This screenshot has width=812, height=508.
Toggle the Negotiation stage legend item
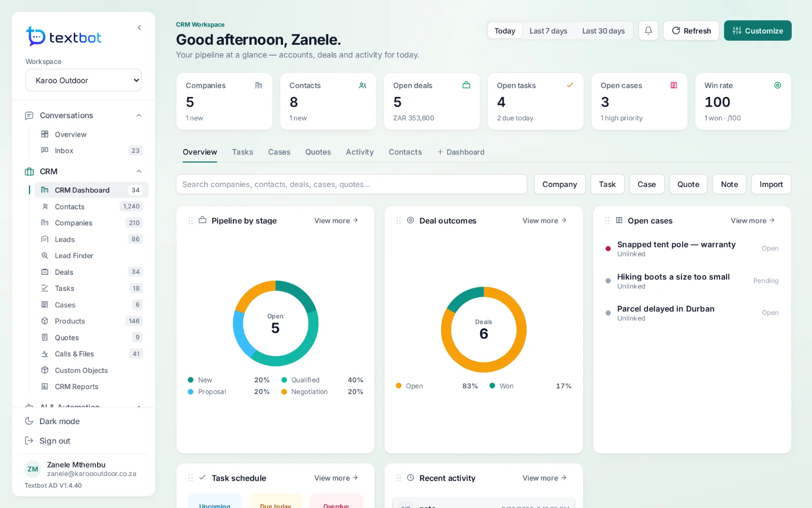coord(322,392)
